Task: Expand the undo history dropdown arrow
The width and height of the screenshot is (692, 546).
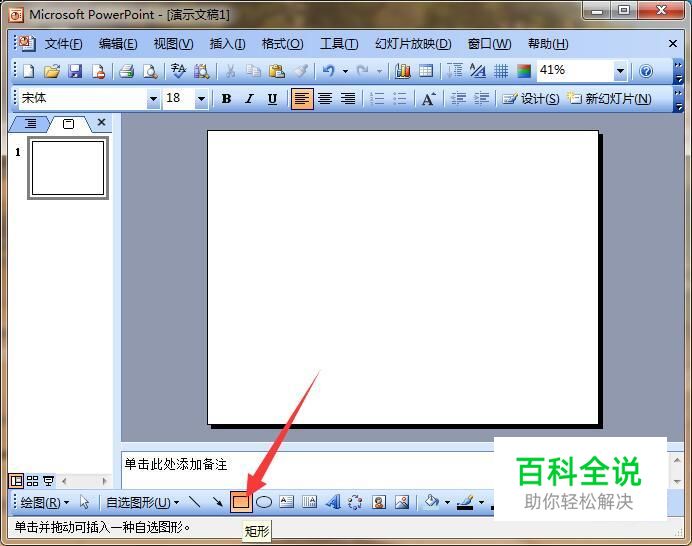Action: coord(345,71)
